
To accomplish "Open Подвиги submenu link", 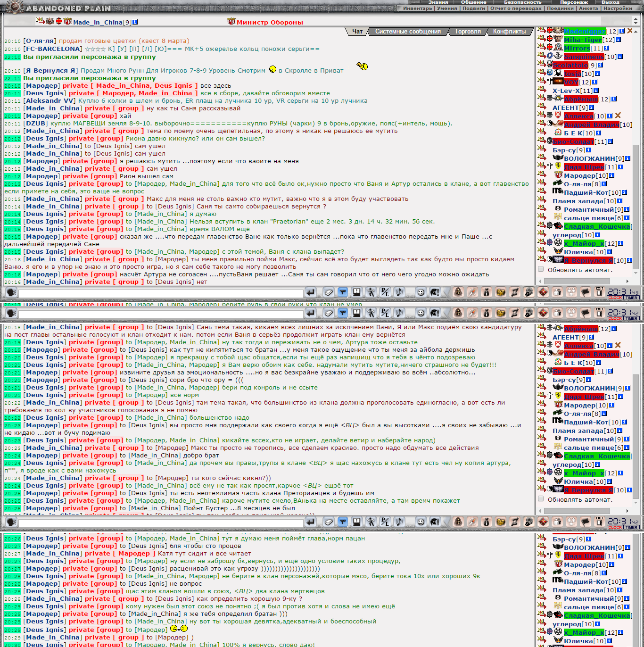I will [x=474, y=8].
